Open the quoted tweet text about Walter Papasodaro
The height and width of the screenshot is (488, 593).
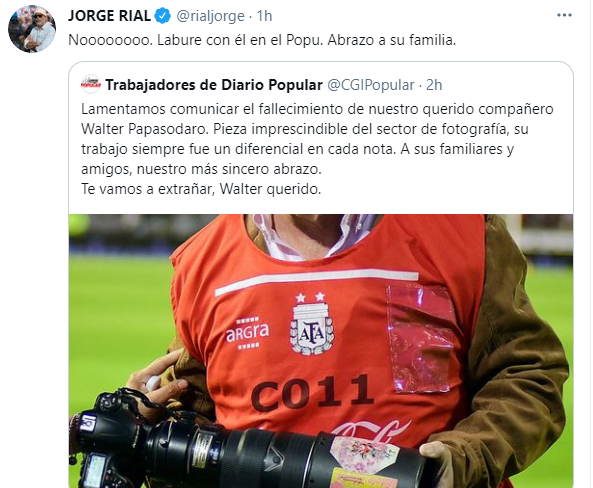(x=317, y=149)
